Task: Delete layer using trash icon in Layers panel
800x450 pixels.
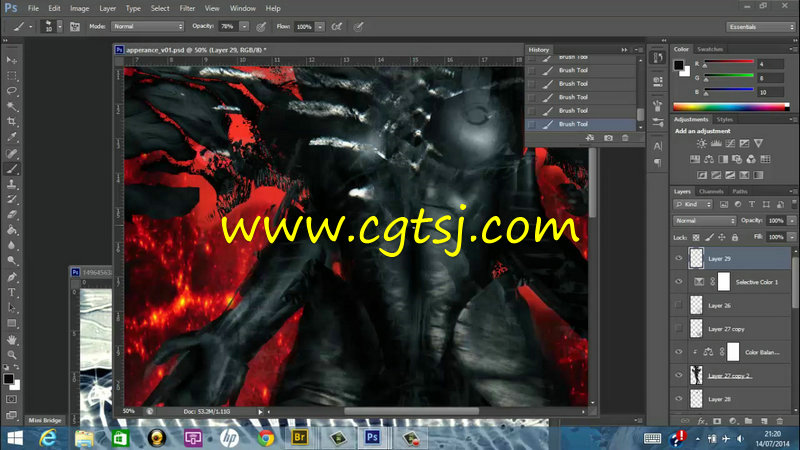Action: (780, 421)
